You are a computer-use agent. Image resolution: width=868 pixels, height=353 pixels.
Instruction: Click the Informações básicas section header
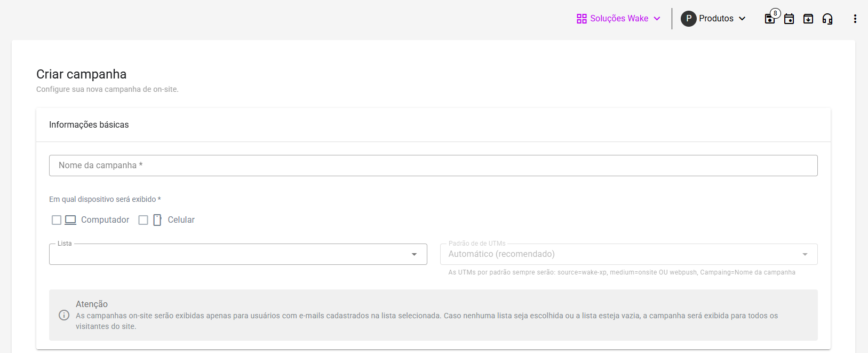(89, 125)
